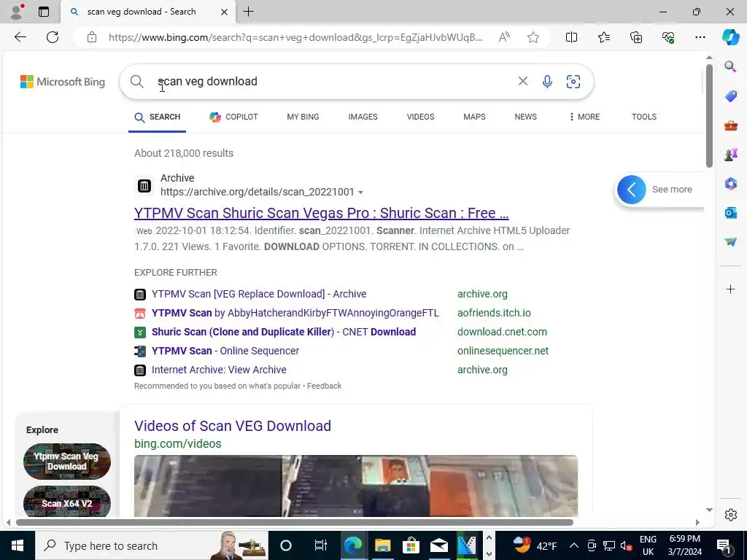Open Collections panel
This screenshot has height=560, width=747.
[x=636, y=37]
